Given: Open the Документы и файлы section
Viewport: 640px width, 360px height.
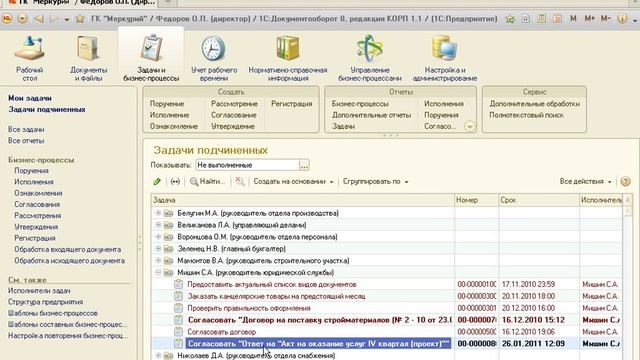Looking at the screenshot, I should [x=89, y=58].
